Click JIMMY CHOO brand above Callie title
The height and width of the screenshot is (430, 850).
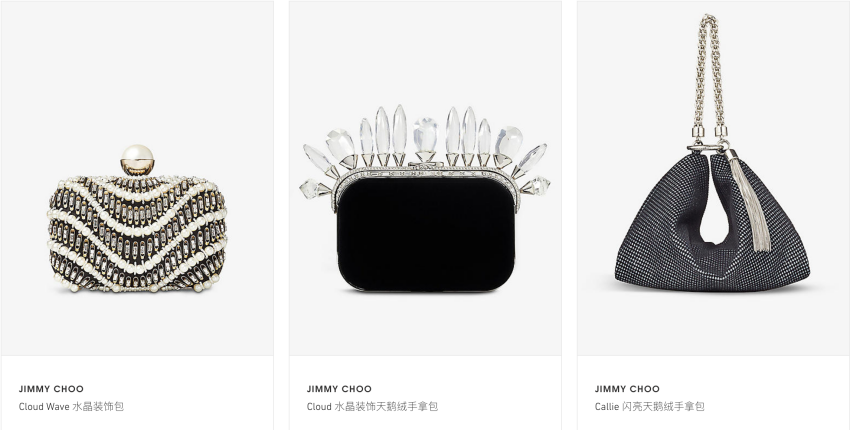(x=627, y=389)
